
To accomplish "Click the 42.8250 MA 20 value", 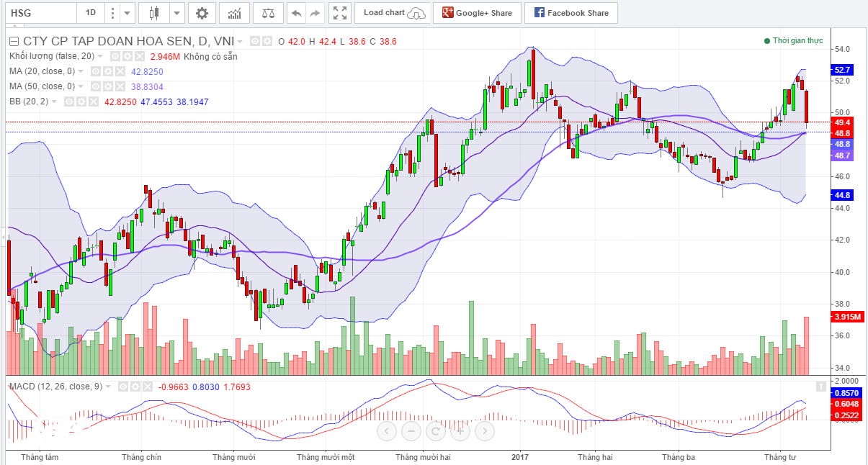I will point(147,72).
